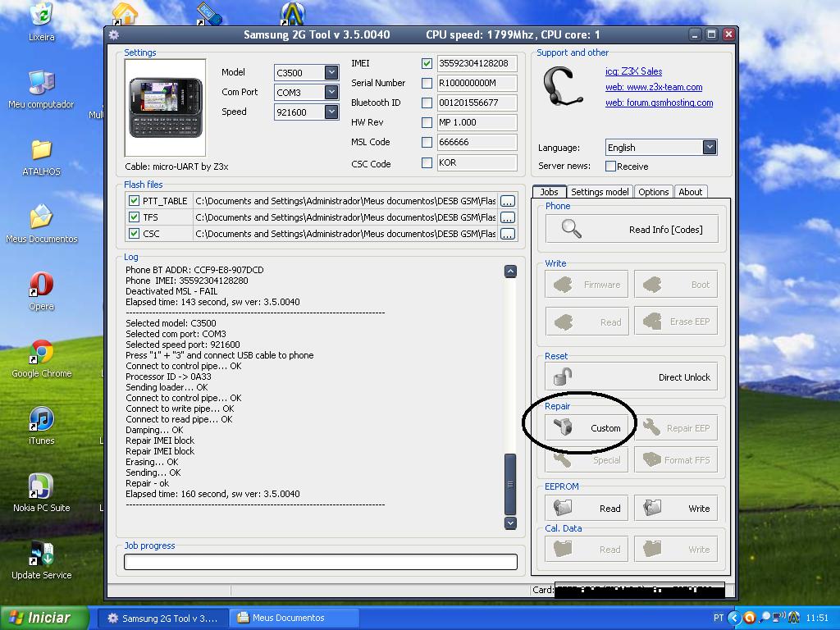This screenshot has width=840, height=630.
Task: Launch iTunes from desktop
Action: click(41, 426)
